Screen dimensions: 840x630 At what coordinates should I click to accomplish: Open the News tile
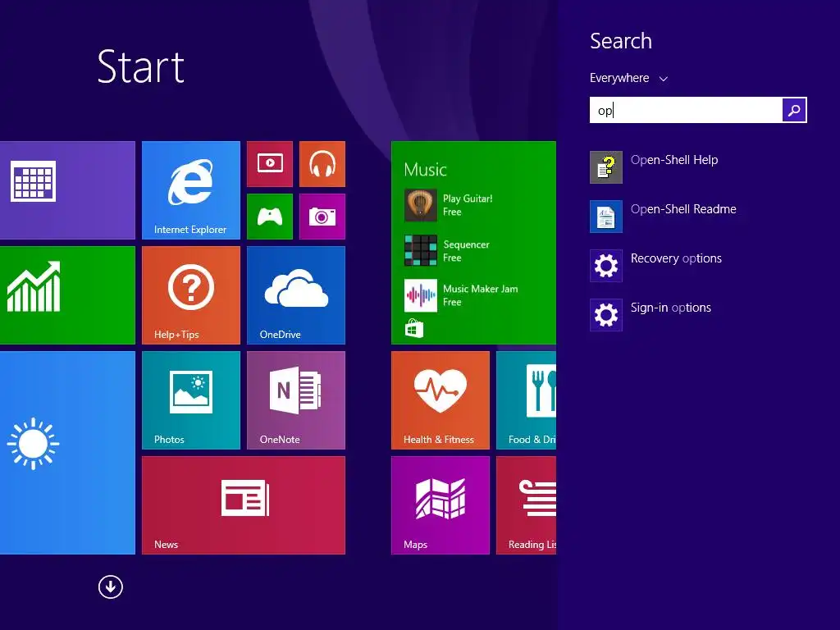[243, 505]
